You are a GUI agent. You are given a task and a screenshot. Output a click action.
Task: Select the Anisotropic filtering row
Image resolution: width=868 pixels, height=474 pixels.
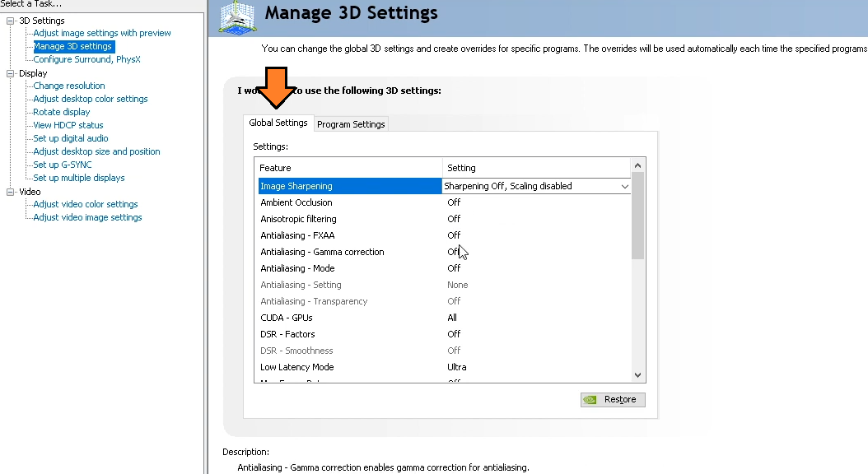click(444, 219)
